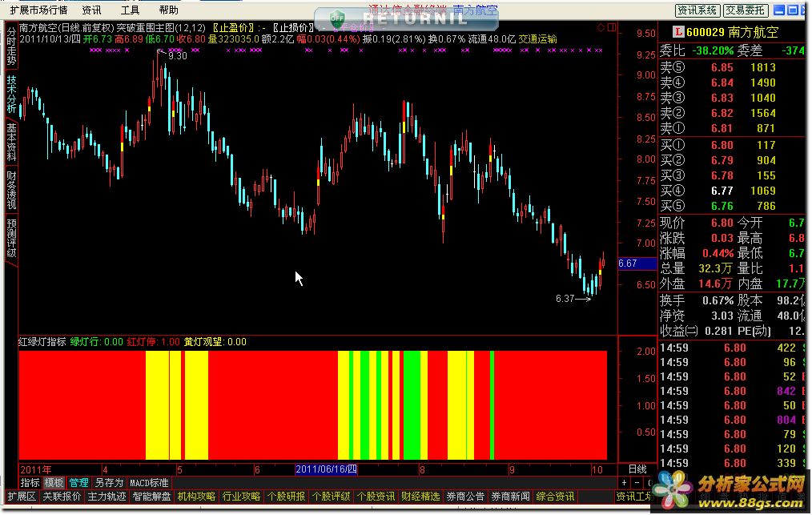The height and width of the screenshot is (515, 812).
Task: Click the 6.67 price marker on the price axis
Action: [637, 264]
